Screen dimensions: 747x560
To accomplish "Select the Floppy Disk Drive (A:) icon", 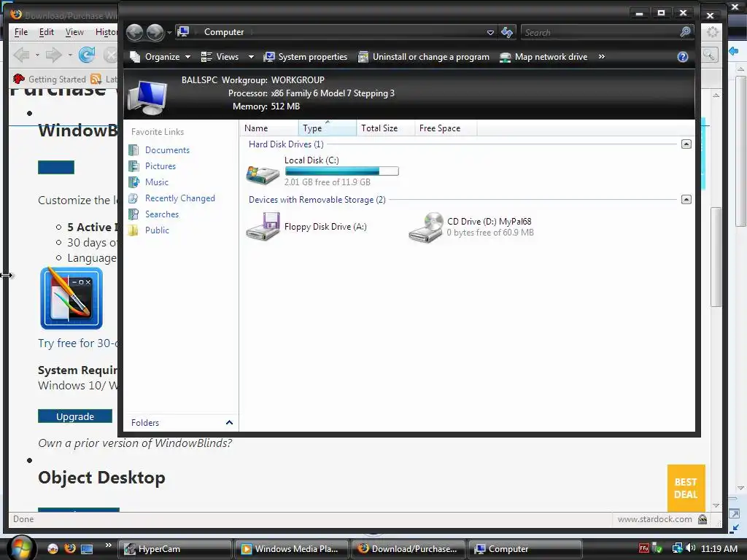I will pos(263,227).
